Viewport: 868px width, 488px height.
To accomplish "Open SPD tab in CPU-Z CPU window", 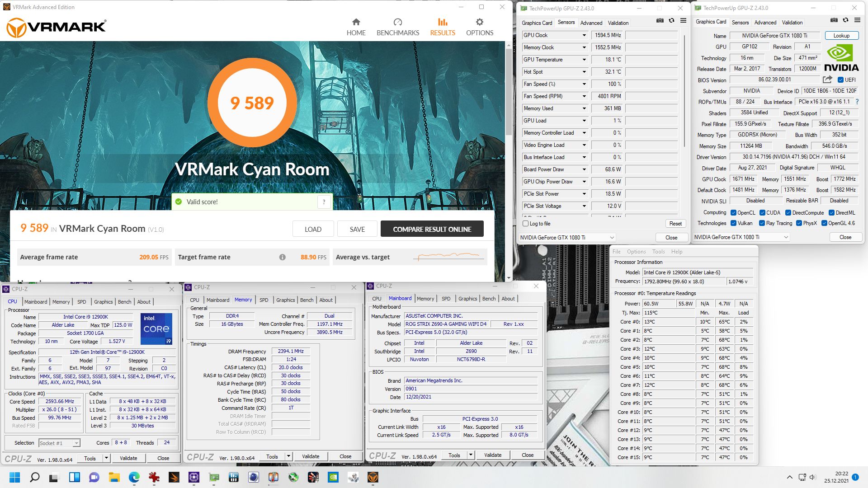I will tap(81, 302).
